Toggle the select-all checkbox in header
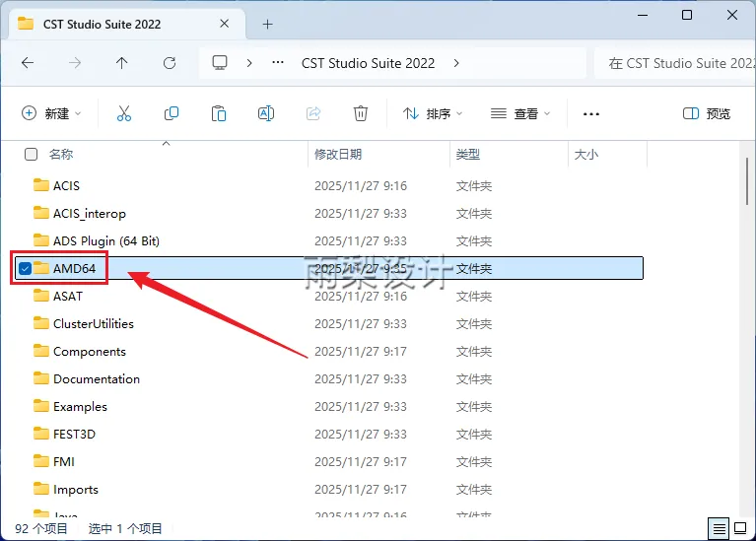The width and height of the screenshot is (756, 541). (31, 155)
